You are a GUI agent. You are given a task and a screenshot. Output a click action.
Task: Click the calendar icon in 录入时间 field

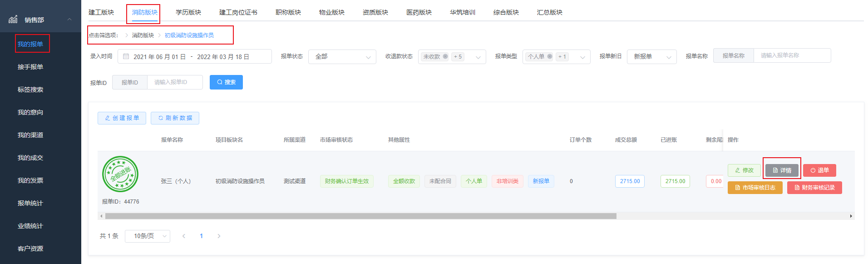pos(126,57)
